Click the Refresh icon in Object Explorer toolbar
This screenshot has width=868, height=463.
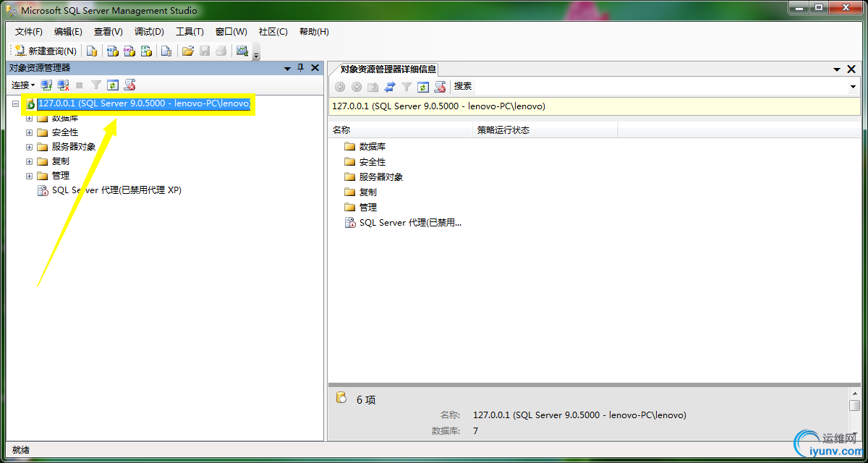(x=112, y=85)
